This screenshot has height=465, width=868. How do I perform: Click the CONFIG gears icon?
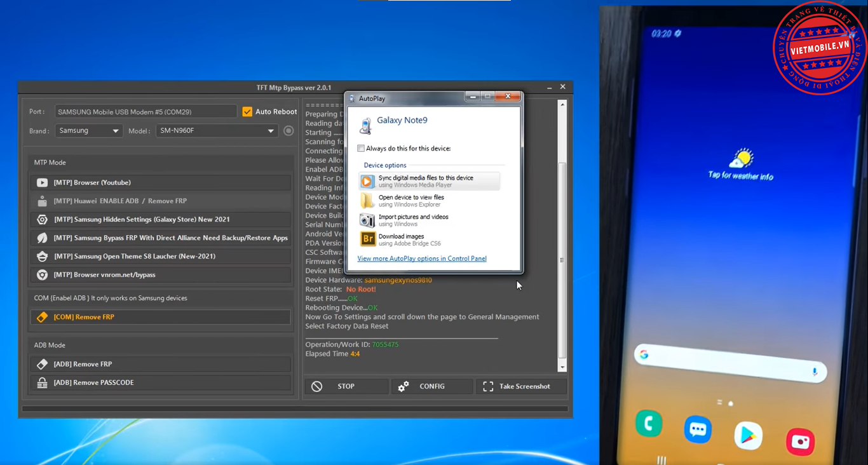pyautogui.click(x=403, y=386)
